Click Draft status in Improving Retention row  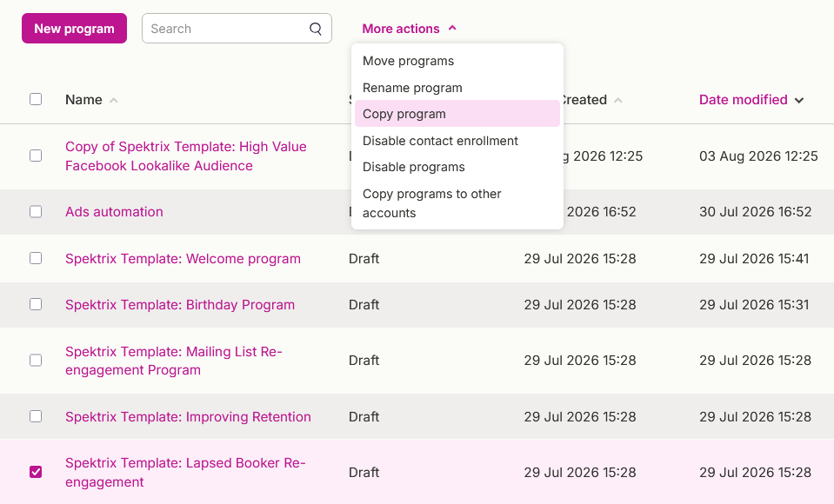[364, 417]
